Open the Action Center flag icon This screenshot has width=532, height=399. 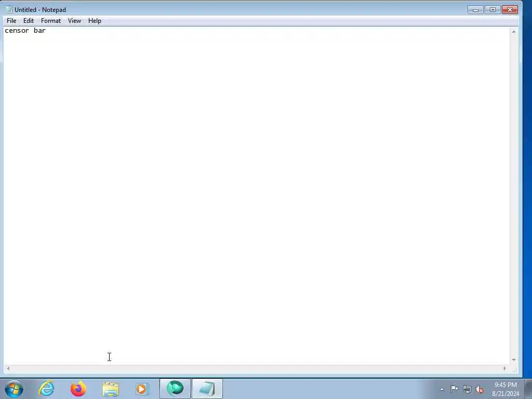pyautogui.click(x=454, y=389)
